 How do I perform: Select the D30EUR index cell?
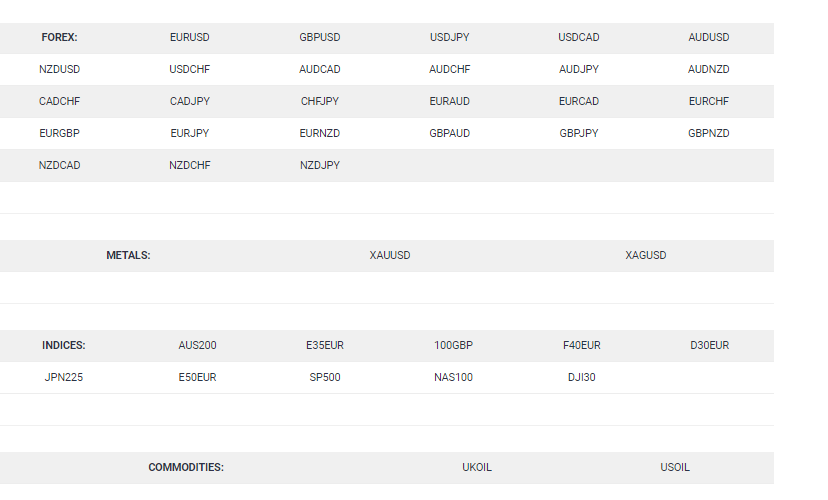tap(709, 345)
